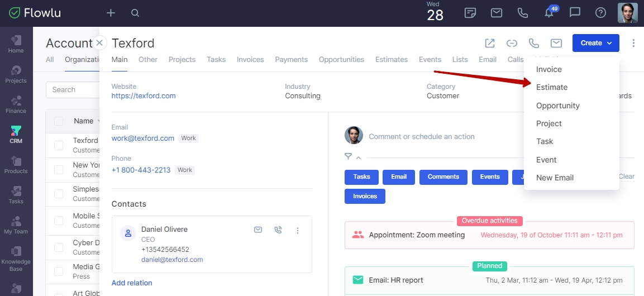Toggle the Comments activity filter

click(x=443, y=177)
